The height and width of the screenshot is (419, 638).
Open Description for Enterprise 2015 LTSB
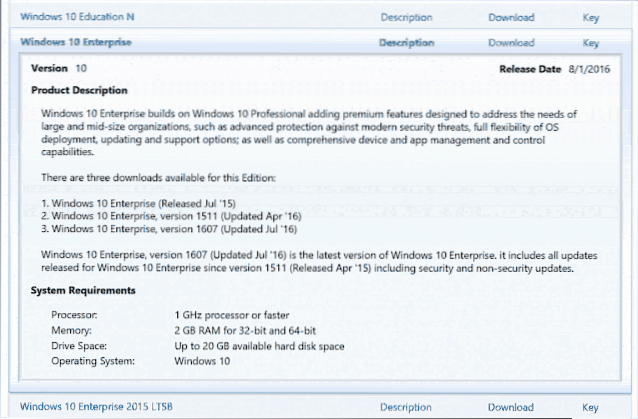[x=406, y=407]
